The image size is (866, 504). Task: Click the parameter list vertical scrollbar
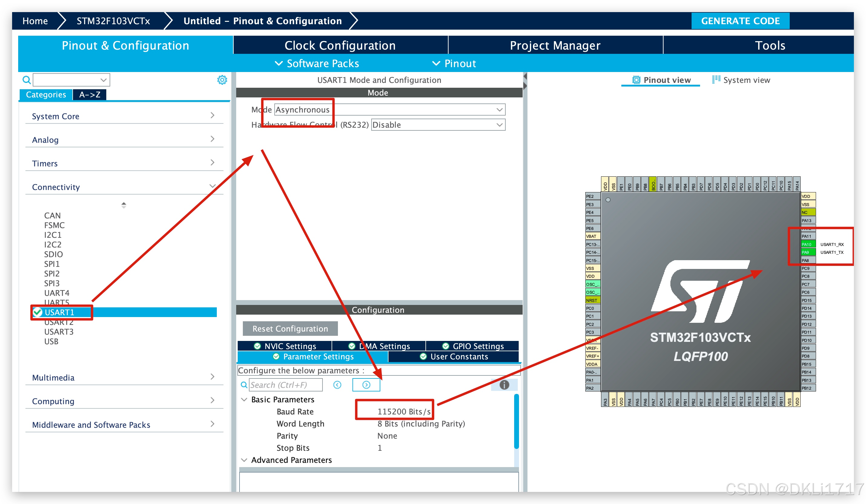coord(516,422)
